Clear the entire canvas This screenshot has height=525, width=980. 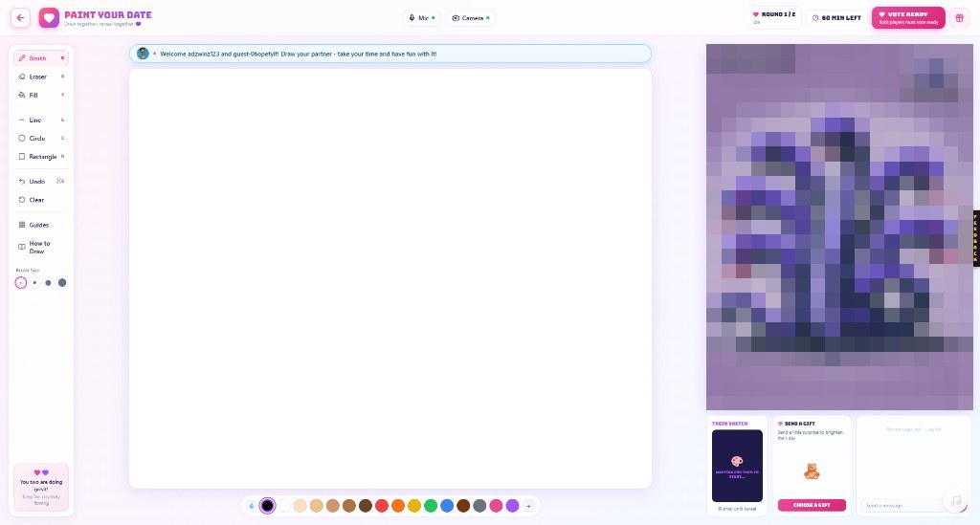click(x=41, y=200)
